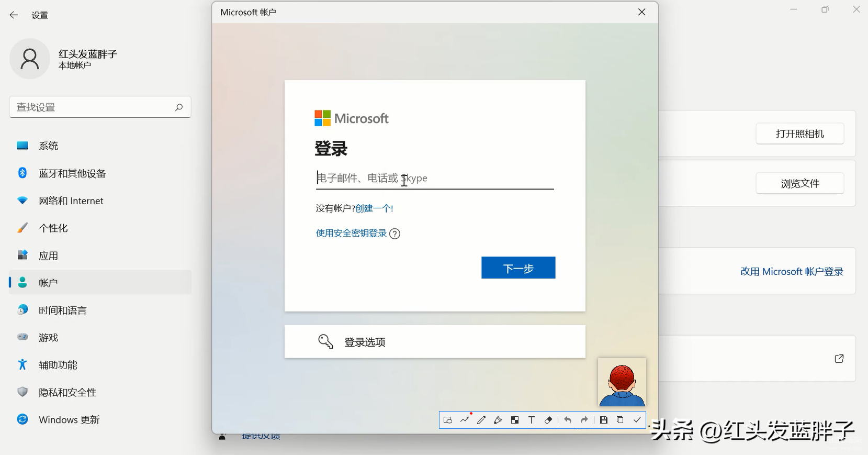Image resolution: width=868 pixels, height=455 pixels.
Task: Click 改用 Microsoft 帐户登录 link
Action: tap(792, 271)
